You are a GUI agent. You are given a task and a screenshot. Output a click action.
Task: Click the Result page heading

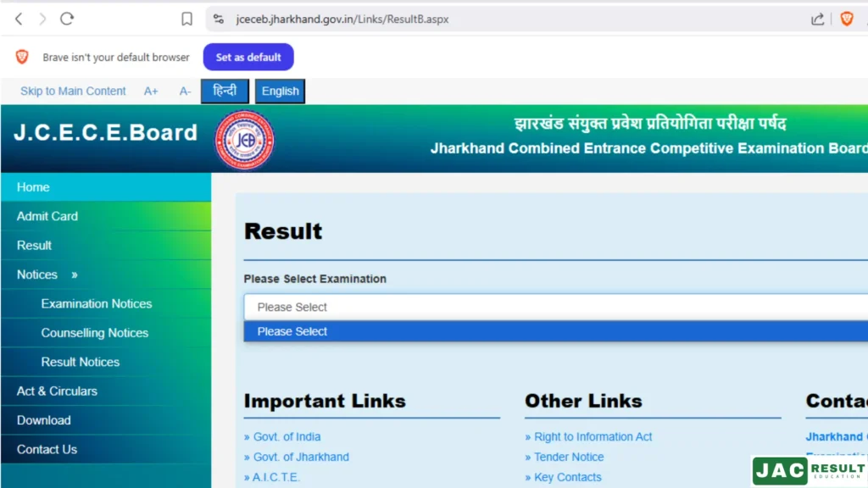(283, 231)
